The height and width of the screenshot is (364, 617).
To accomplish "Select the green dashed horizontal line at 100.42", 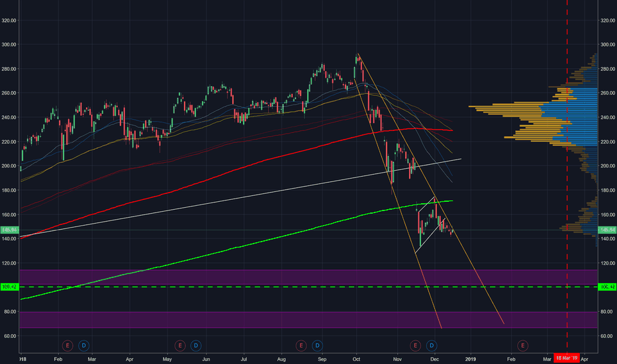I will (x=309, y=287).
